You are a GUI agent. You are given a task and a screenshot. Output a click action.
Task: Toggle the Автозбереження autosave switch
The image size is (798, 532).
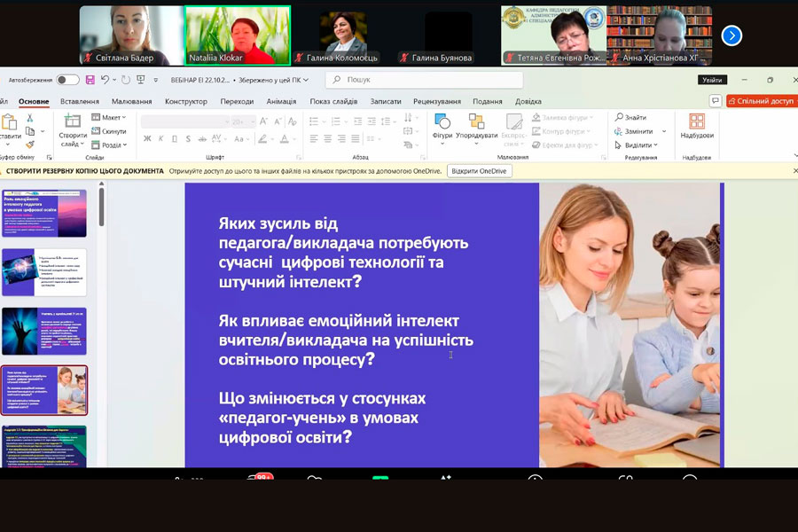pyautogui.click(x=67, y=80)
